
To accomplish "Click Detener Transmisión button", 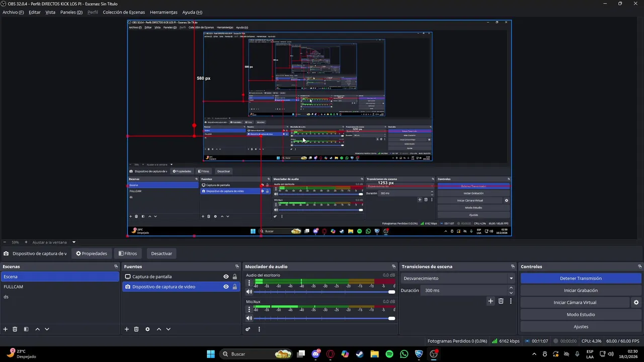I will (x=581, y=279).
